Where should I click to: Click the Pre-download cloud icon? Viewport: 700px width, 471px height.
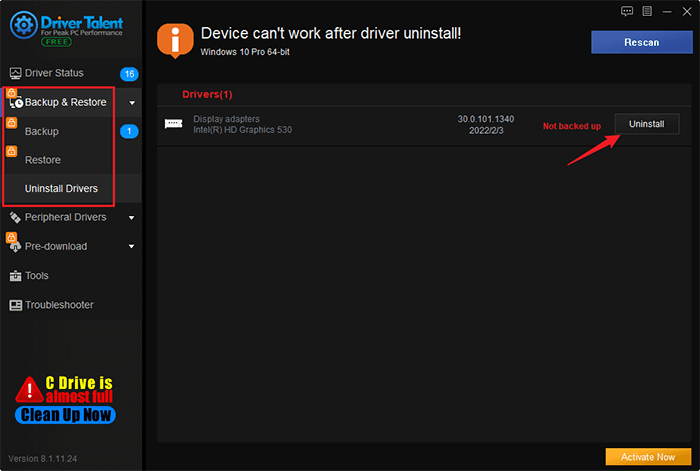point(16,246)
